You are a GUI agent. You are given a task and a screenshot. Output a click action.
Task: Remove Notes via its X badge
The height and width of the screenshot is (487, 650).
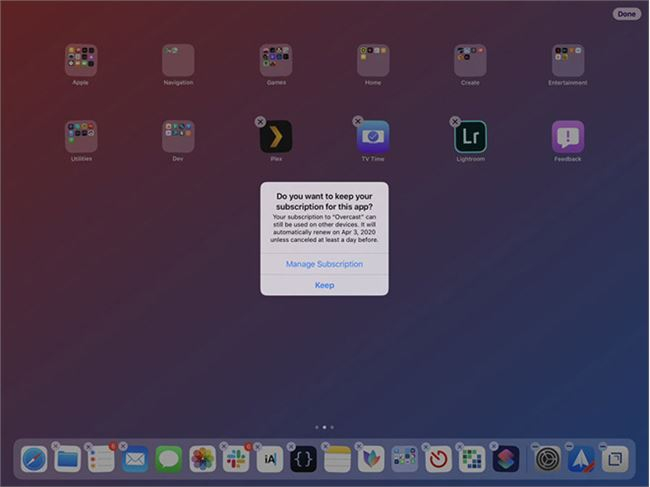coord(325,446)
